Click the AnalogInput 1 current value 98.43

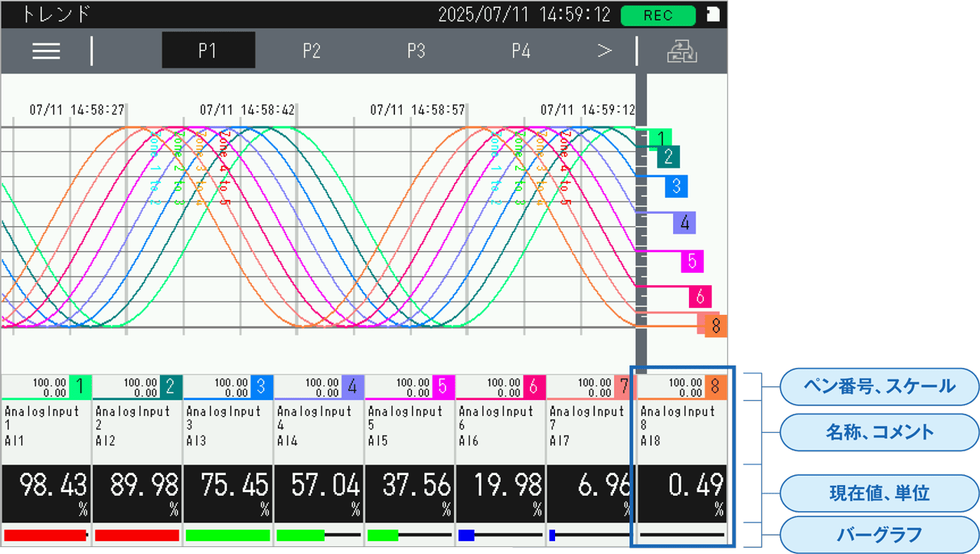tap(54, 486)
